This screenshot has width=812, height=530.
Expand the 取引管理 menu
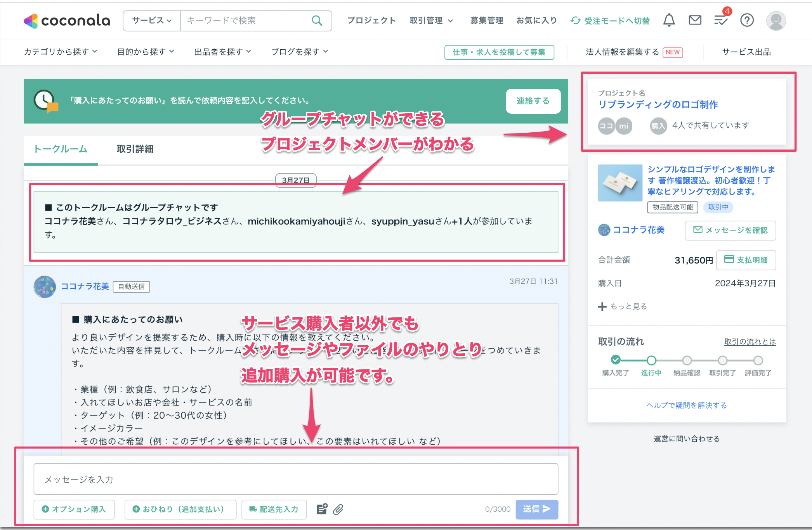(431, 21)
